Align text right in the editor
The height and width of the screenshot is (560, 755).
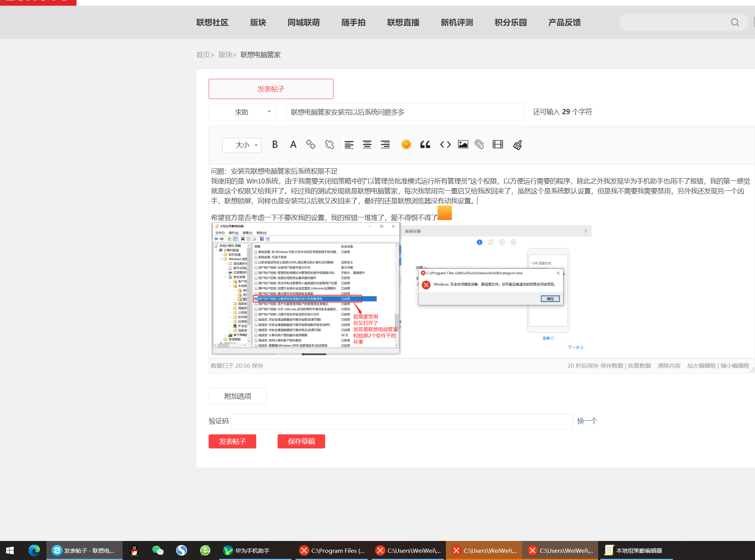[385, 145]
